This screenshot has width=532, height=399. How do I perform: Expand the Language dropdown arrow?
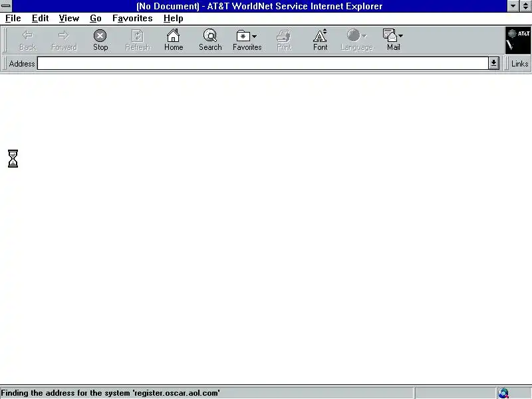tap(364, 36)
